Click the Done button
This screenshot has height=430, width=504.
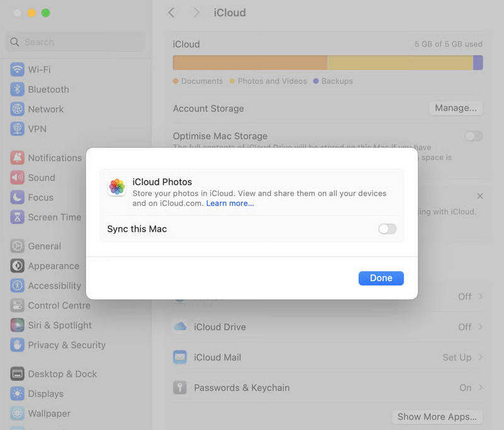tap(381, 278)
